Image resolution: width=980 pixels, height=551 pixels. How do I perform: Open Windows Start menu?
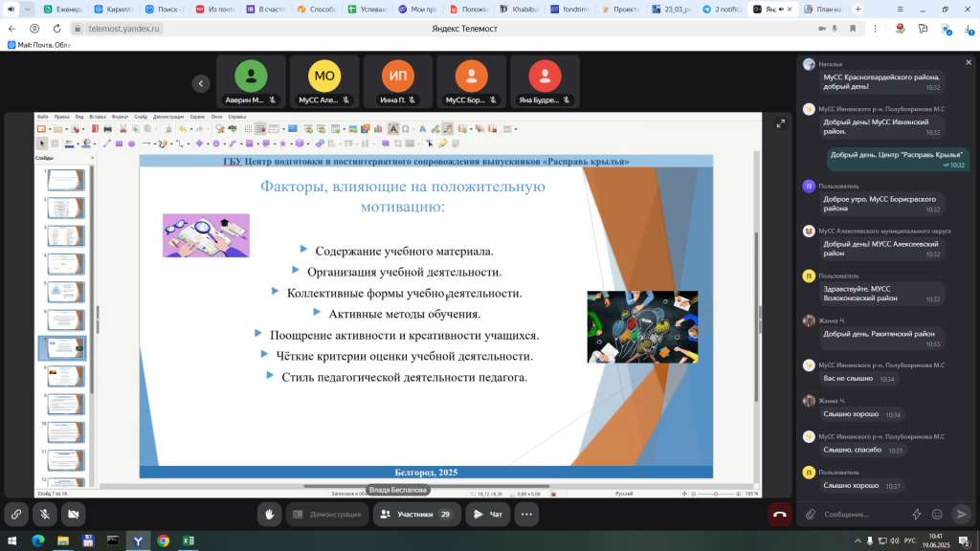(11, 540)
